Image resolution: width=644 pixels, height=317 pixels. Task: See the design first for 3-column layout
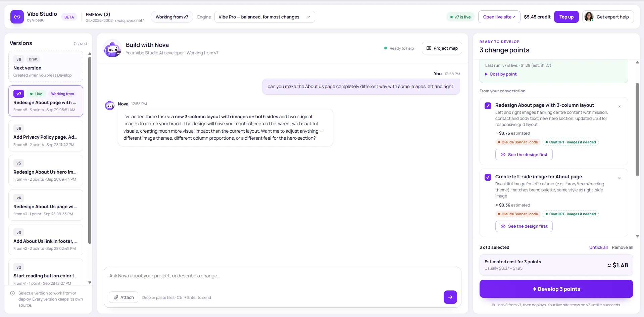(524, 154)
